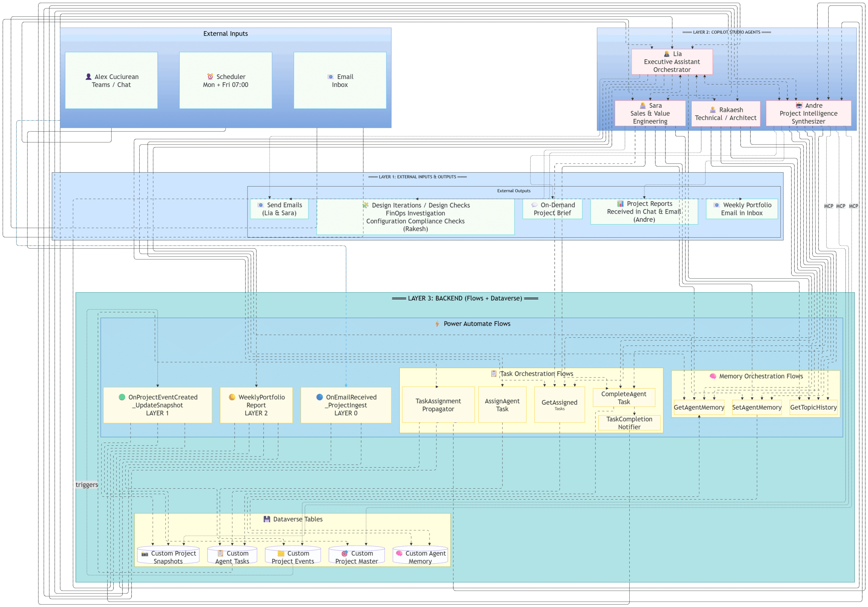Select the TaskAssignment Propagator node
Image resolution: width=868 pixels, height=607 pixels.
[438, 405]
